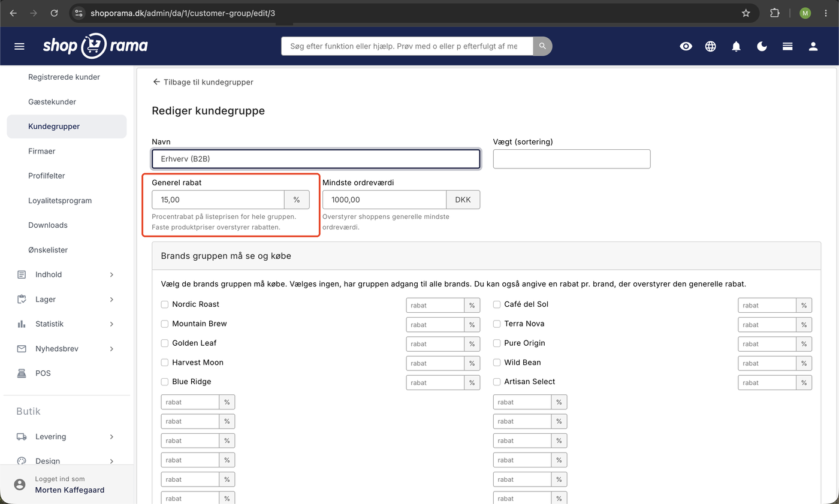Reload the browser page
This screenshot has width=839, height=504.
click(54, 13)
